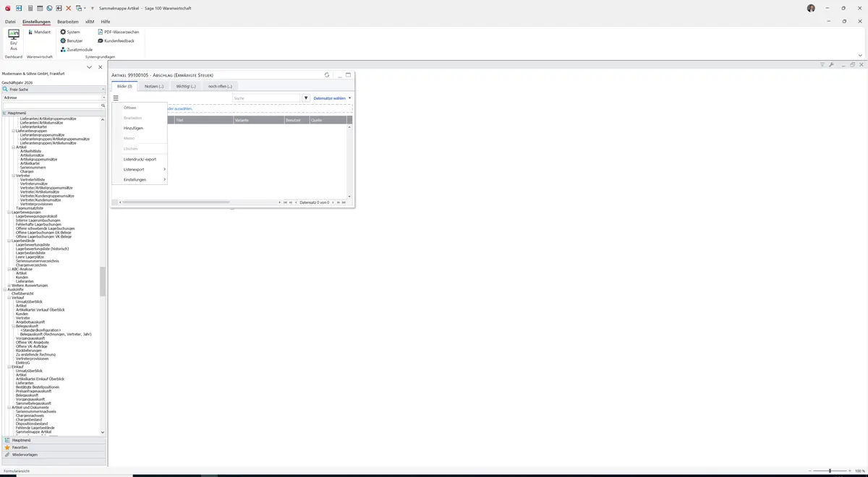Open the xRM ribbon tab
Viewport: 868px width, 477px height.
[90, 22]
